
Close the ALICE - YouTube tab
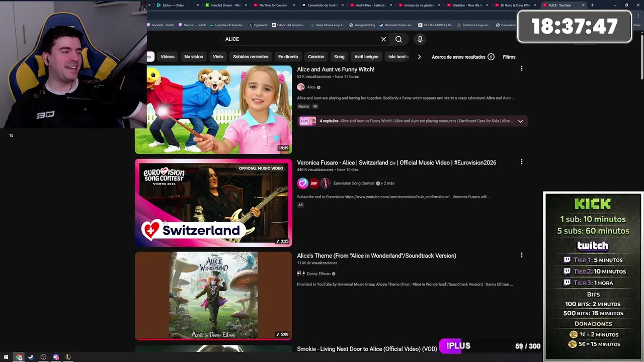583,5
